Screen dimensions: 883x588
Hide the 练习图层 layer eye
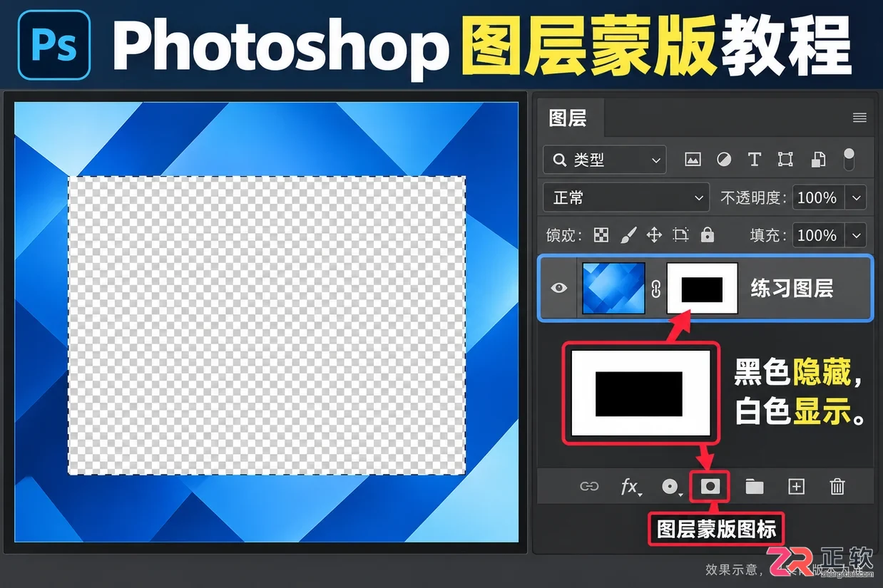point(559,288)
